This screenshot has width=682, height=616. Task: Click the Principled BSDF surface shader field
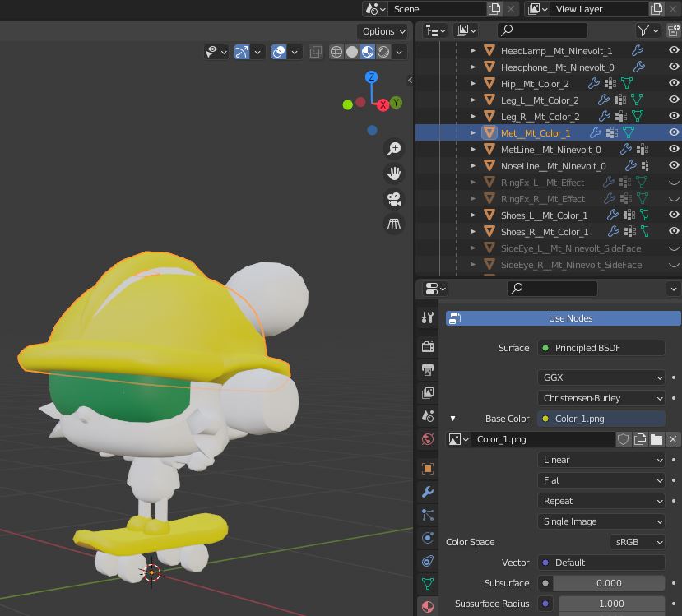(x=601, y=348)
